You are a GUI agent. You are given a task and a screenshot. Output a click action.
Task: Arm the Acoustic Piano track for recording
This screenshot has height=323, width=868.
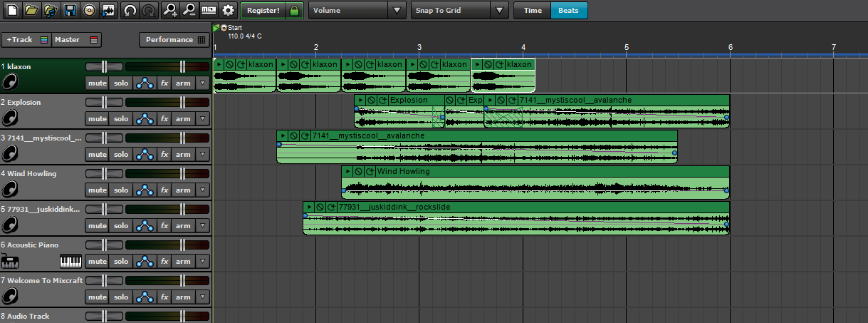(x=183, y=262)
